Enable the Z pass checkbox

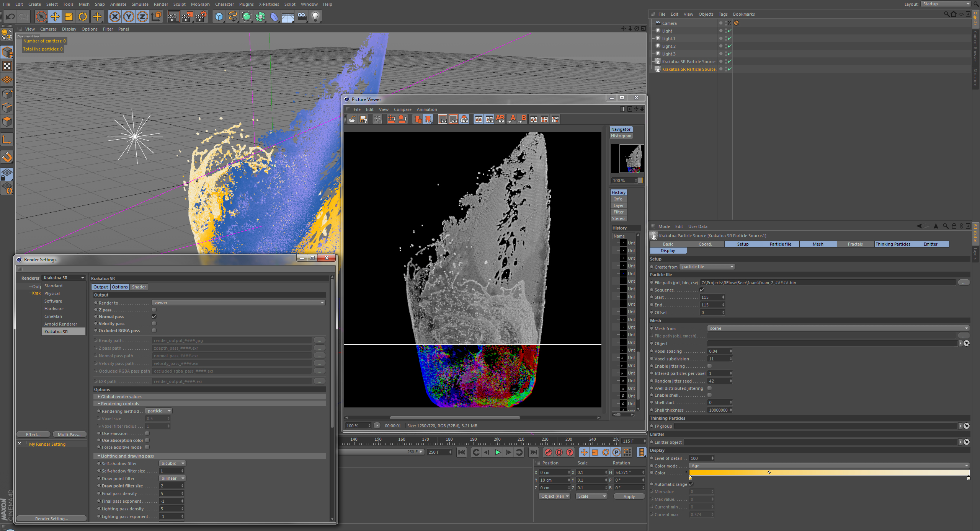154,309
